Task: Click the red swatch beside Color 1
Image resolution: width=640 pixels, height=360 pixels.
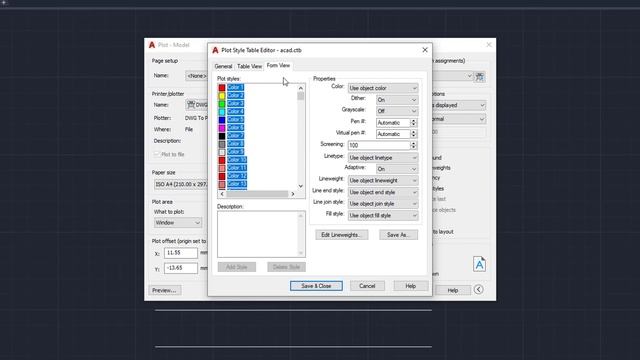Action: coord(222,88)
